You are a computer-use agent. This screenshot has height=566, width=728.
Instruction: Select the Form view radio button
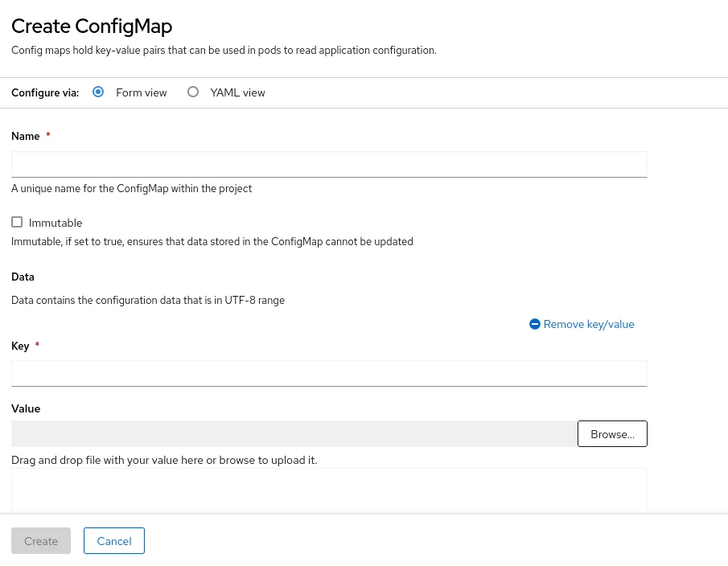click(98, 92)
